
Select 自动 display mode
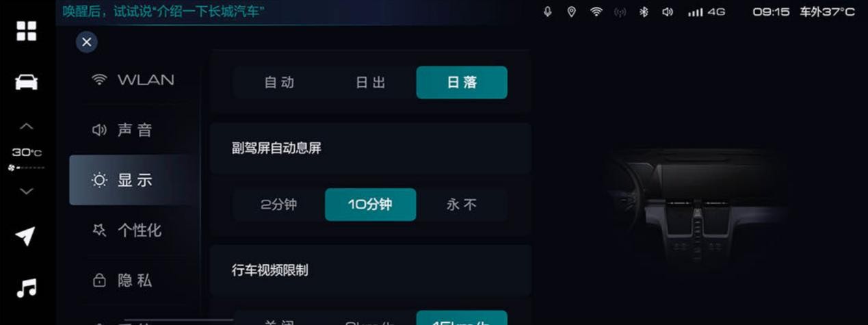point(279,82)
